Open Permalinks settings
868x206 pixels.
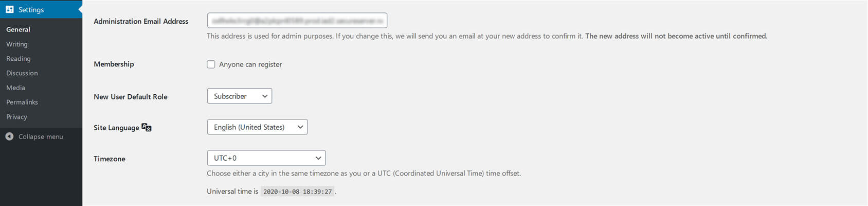(x=22, y=102)
